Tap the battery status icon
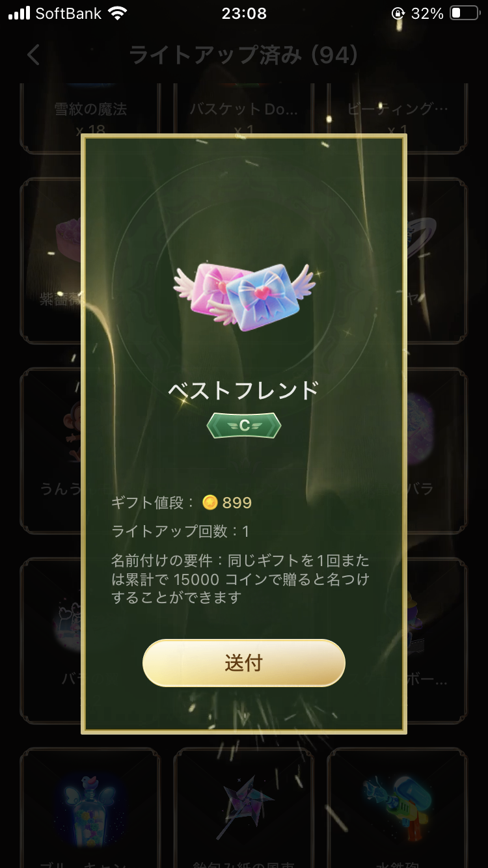The image size is (488, 868). [x=465, y=14]
